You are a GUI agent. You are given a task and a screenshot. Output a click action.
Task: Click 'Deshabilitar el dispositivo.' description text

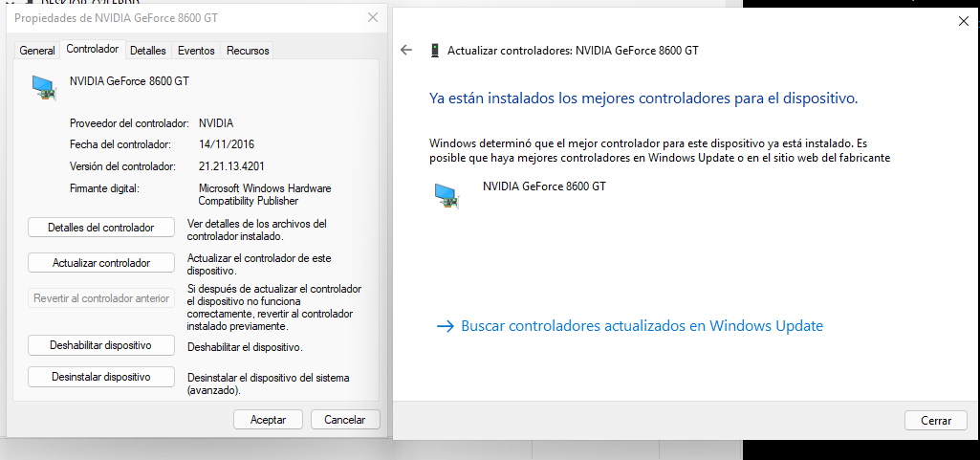pyautogui.click(x=245, y=347)
